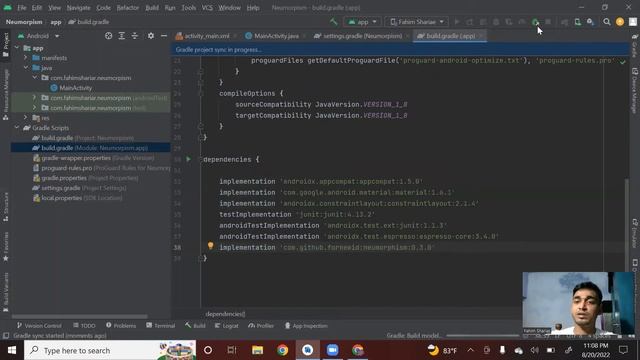Open the App Inspection tool window
Image resolution: width=640 pixels, height=360 pixels.
[306, 326]
